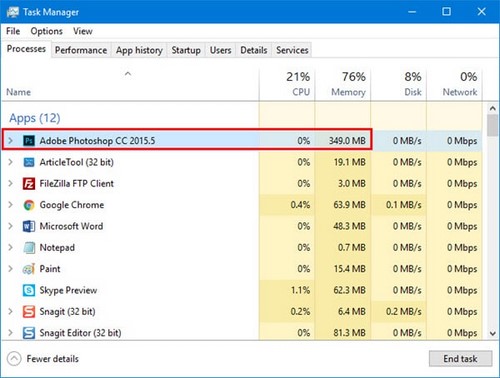Click the Snagit Editor icon
The width and height of the screenshot is (500, 378).
[29, 333]
